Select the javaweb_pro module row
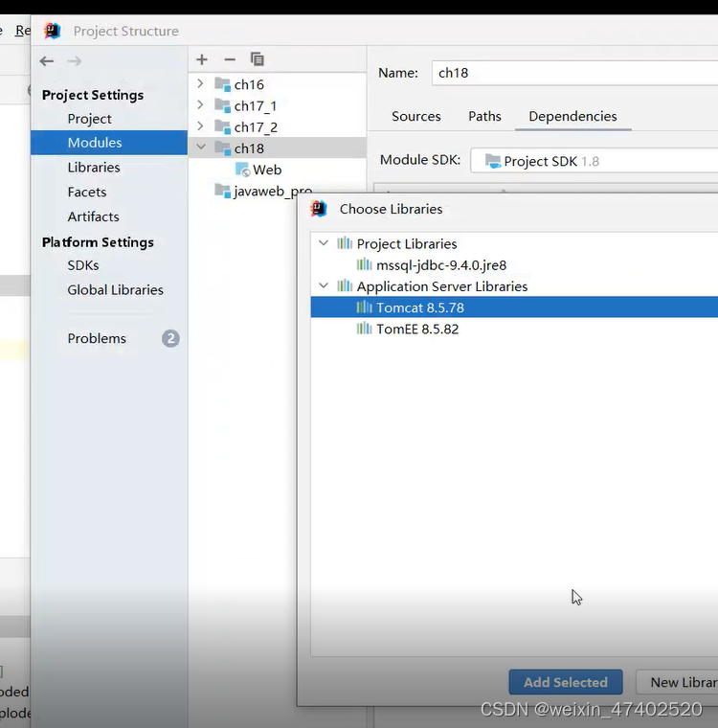 point(273,191)
